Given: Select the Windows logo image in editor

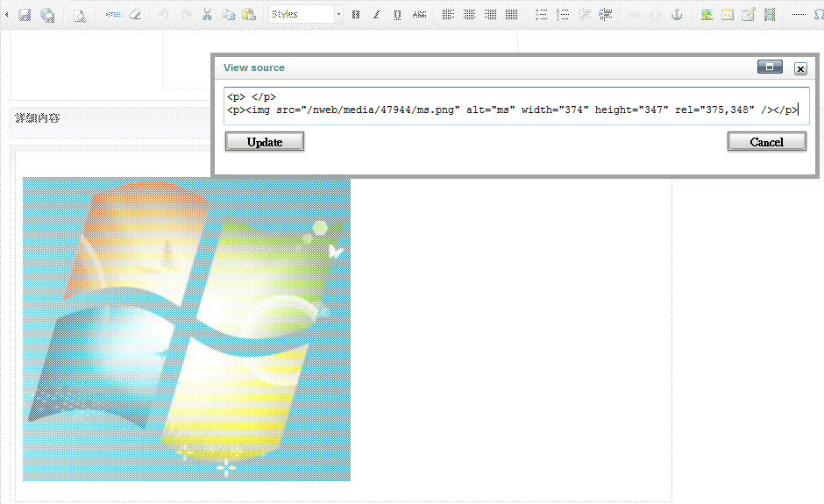Looking at the screenshot, I should tap(187, 329).
